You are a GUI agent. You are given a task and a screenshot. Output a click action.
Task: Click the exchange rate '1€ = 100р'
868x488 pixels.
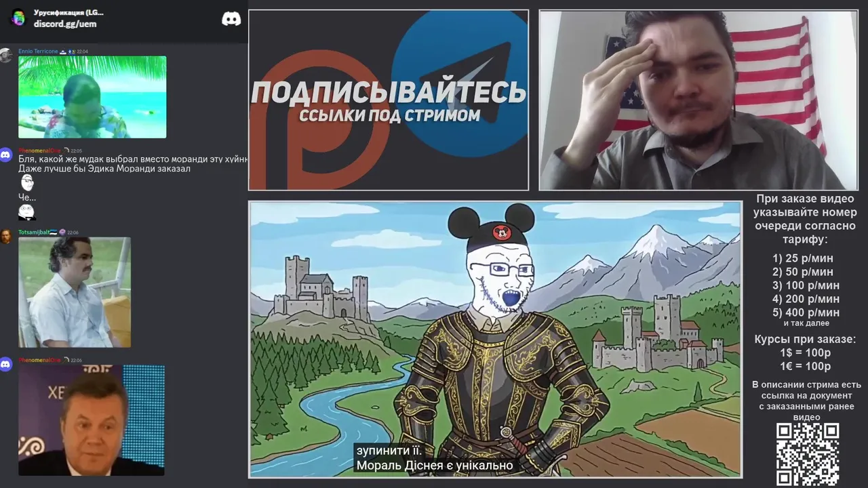[806, 367]
